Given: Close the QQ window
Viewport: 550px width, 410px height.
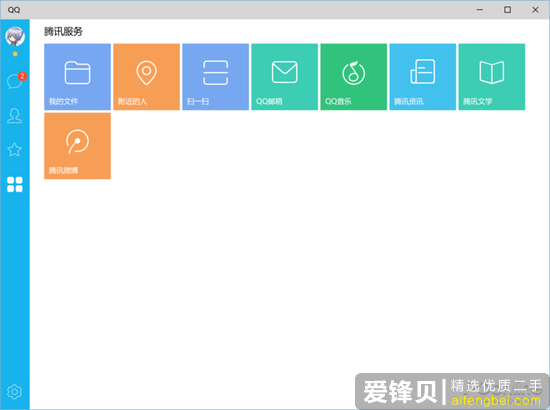Looking at the screenshot, I should tap(535, 10).
